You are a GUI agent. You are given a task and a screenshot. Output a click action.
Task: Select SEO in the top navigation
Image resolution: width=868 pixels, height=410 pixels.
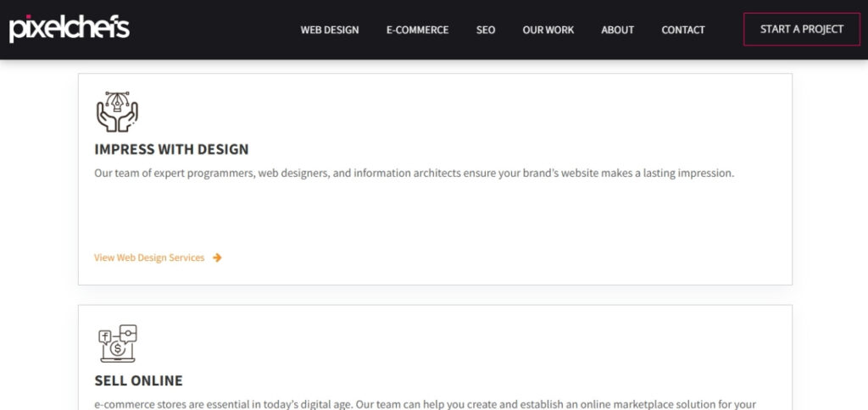click(486, 30)
